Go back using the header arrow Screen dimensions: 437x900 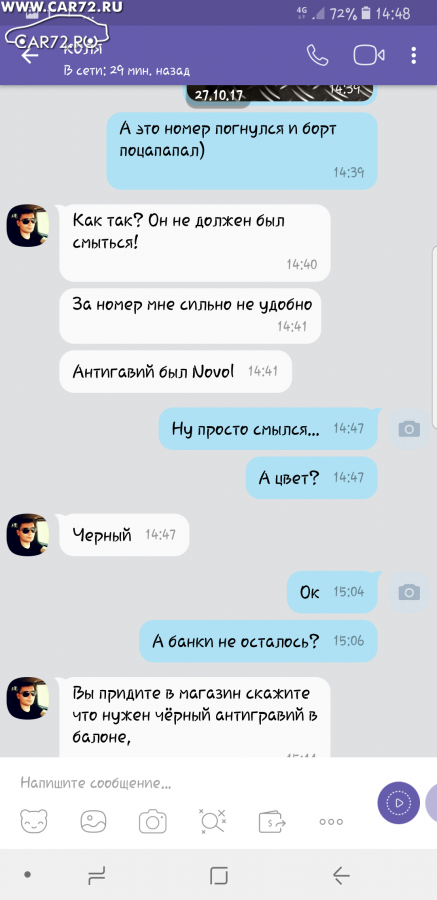(29, 56)
